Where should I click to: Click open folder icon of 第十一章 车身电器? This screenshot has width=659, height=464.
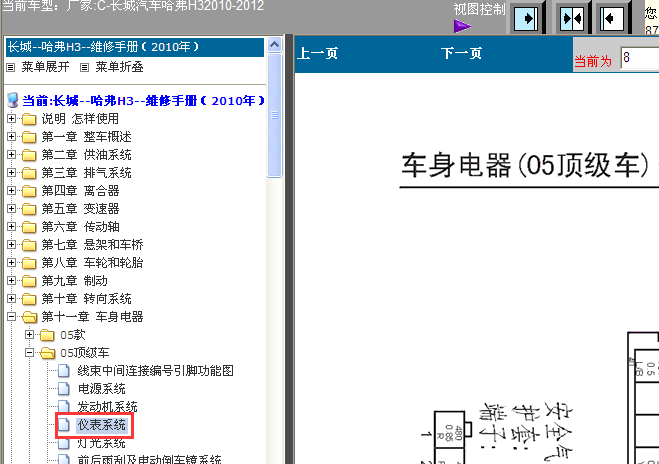point(29,317)
